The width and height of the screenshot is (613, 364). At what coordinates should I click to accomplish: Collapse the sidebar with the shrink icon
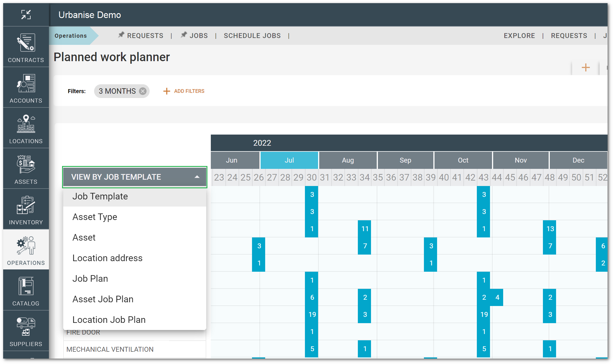click(26, 14)
